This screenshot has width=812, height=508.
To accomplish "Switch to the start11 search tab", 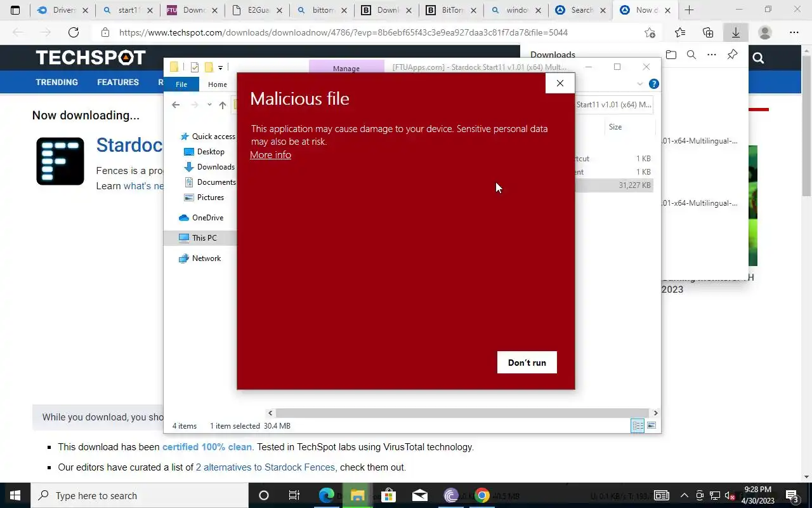I will pos(128,10).
